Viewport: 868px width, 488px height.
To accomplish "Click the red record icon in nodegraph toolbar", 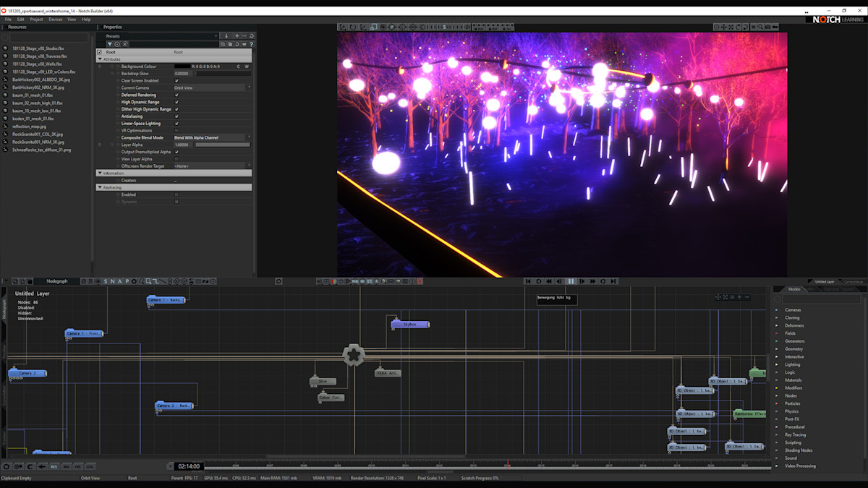I will click(419, 281).
